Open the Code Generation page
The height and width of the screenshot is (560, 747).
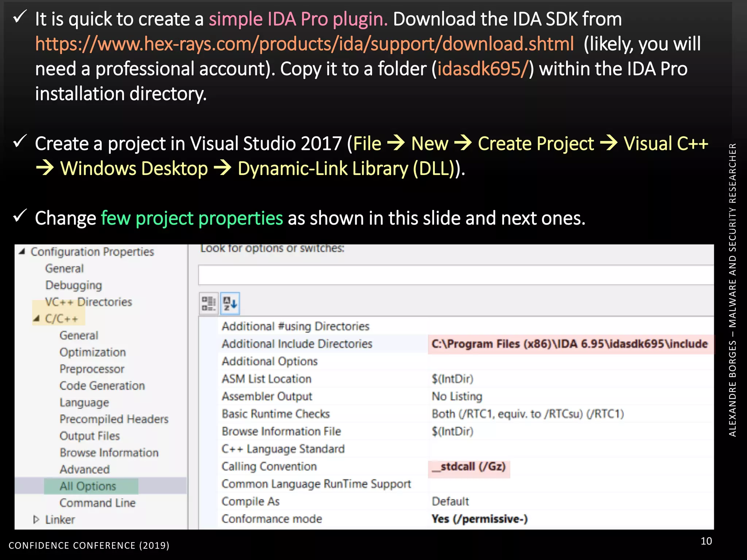(102, 386)
